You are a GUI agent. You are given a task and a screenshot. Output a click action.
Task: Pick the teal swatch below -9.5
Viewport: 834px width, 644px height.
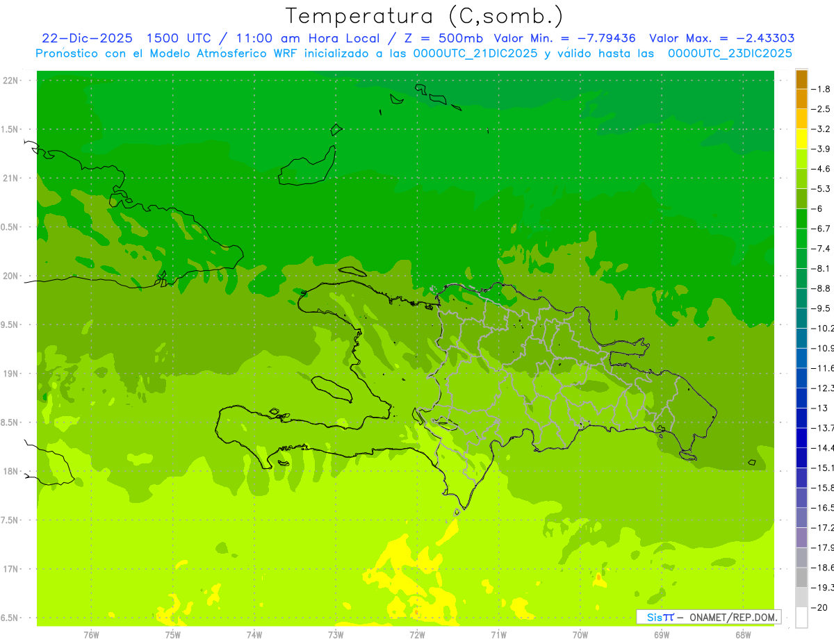(801, 318)
